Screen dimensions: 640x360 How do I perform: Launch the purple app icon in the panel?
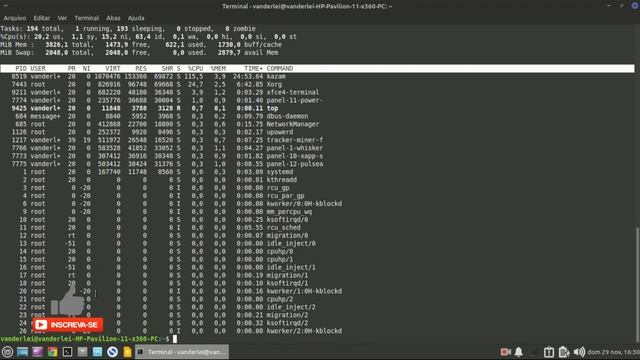[38, 352]
